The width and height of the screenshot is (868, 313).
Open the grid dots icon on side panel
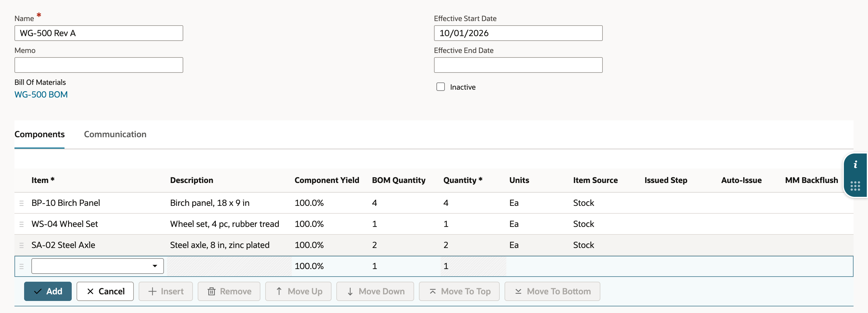pos(855,186)
